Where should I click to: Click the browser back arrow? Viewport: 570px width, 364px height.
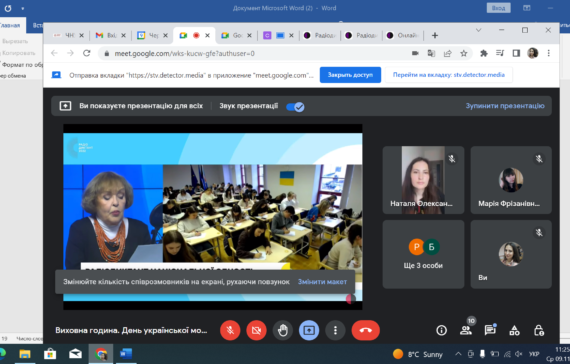click(x=55, y=53)
